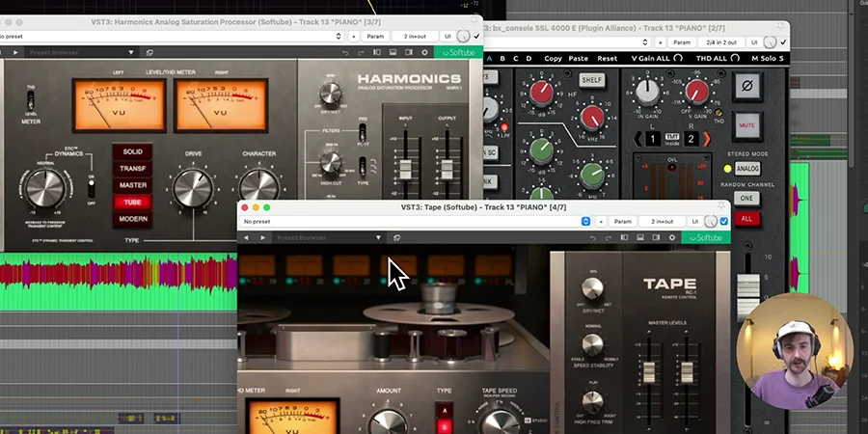The image size is (868, 434).
Task: Click undo icon in Tape plugin toolbar
Action: [593, 238]
